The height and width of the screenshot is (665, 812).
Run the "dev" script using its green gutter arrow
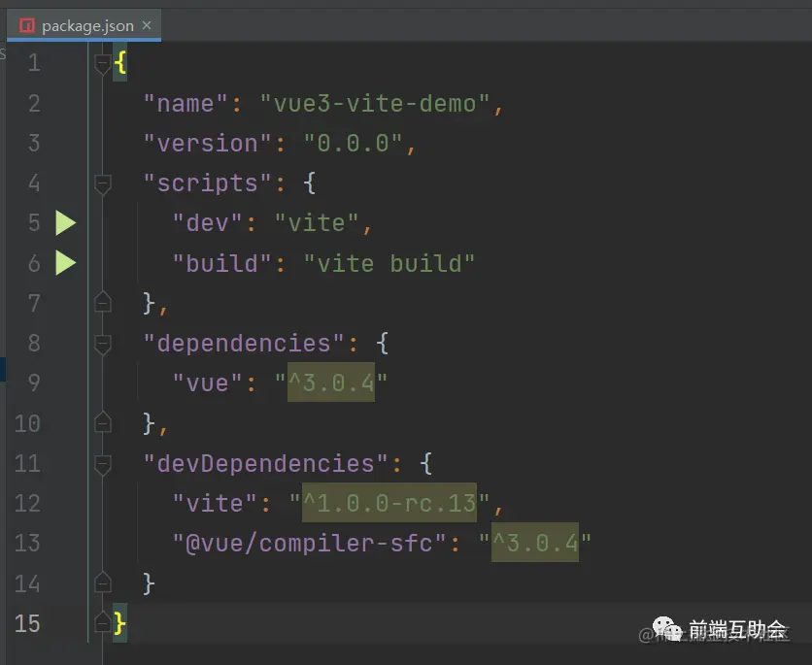tap(65, 222)
